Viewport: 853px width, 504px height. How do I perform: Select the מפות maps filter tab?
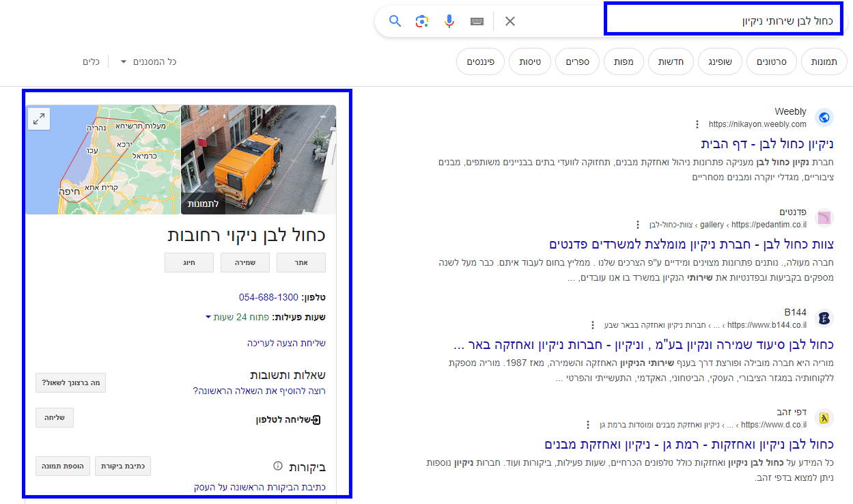point(623,62)
